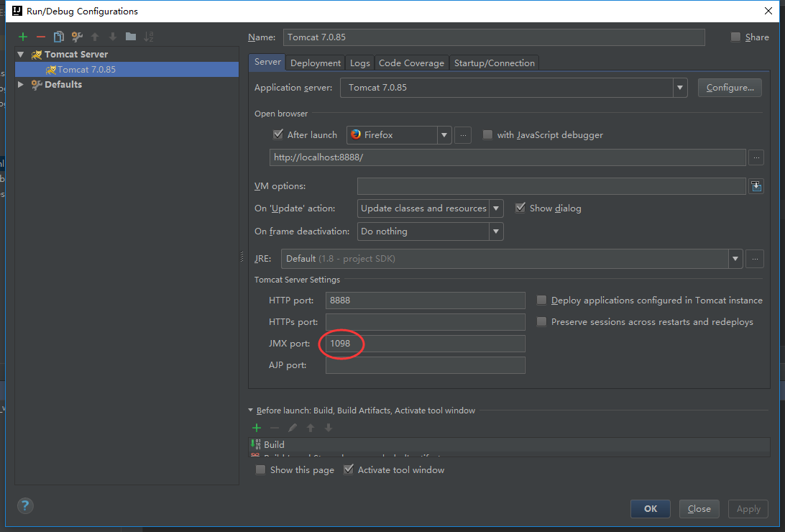
Task: Open On 'Update' action dropdown
Action: coord(496,208)
